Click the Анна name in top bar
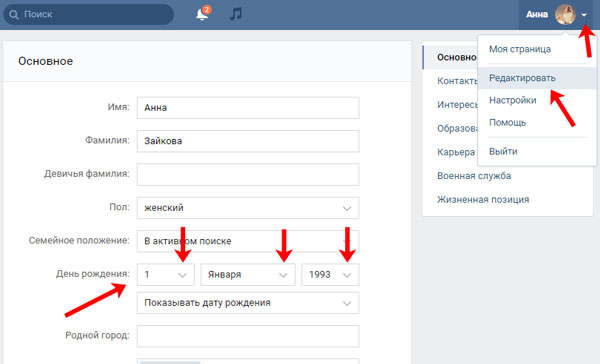Image resolution: width=600 pixels, height=364 pixels. [x=537, y=15]
